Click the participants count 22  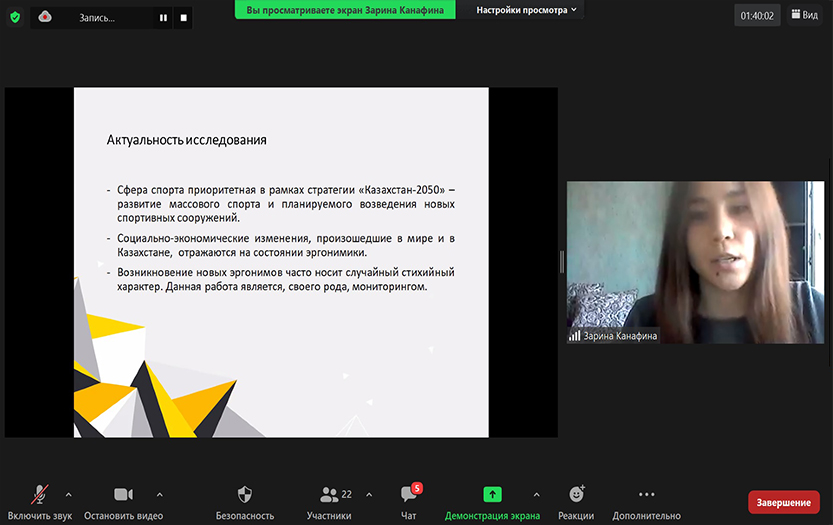pyautogui.click(x=346, y=494)
